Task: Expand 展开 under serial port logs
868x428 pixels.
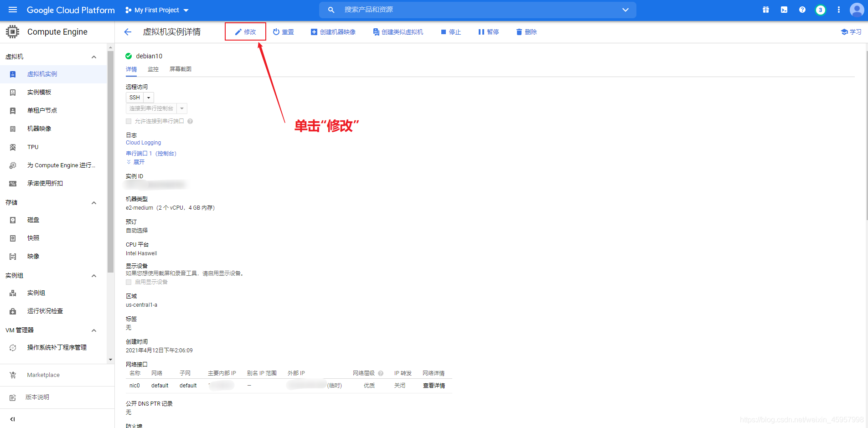Action: 135,162
